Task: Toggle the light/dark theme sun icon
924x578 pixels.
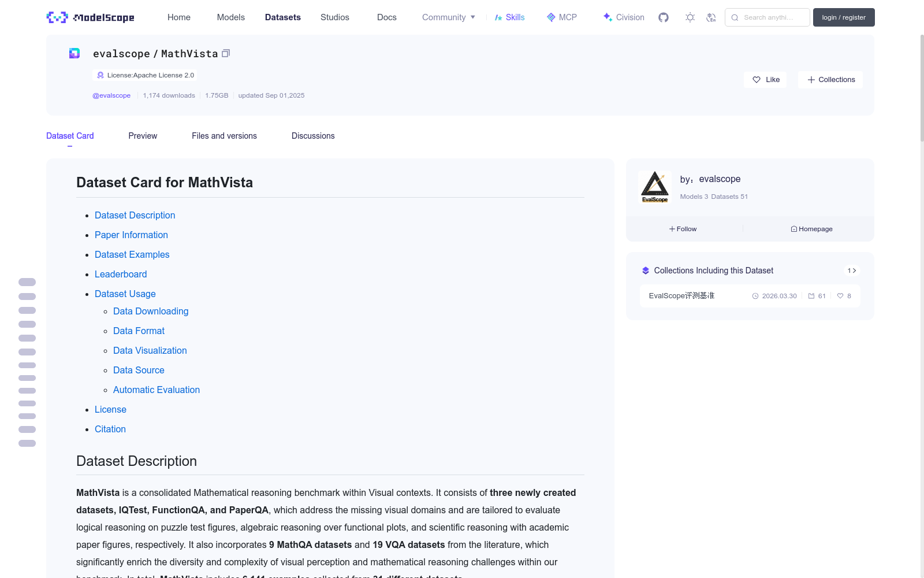Action: click(x=690, y=17)
